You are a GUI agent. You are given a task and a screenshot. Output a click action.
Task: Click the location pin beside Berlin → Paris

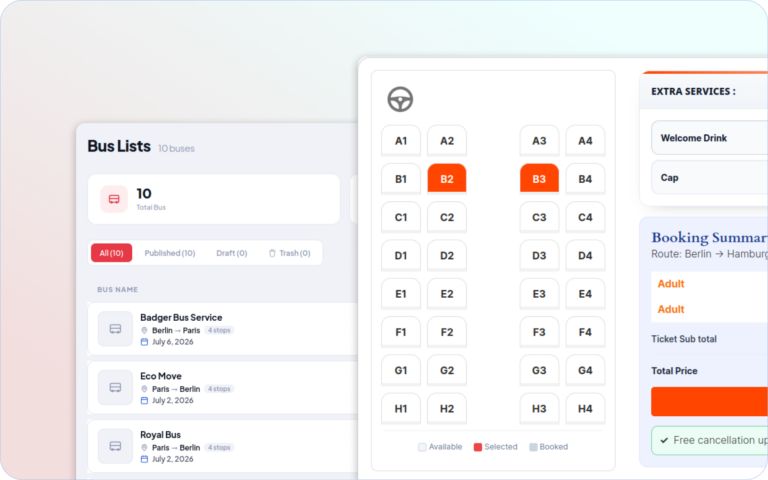pyautogui.click(x=144, y=331)
